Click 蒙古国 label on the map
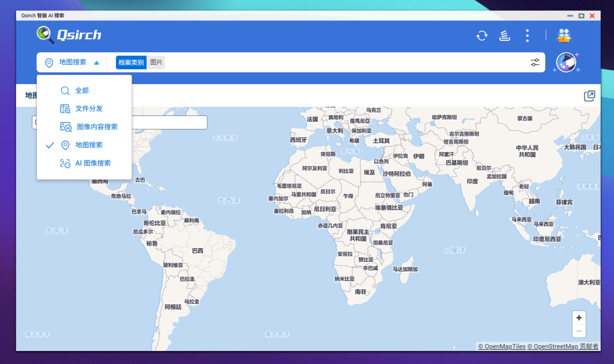 (525, 119)
